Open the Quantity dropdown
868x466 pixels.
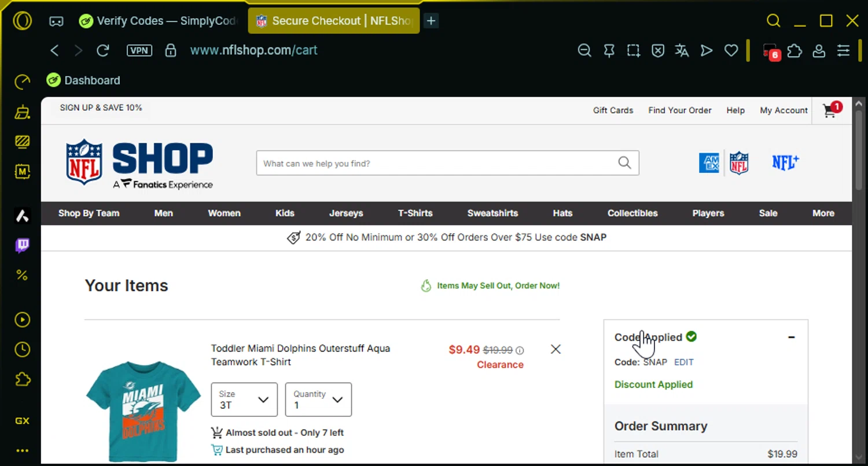tap(318, 400)
